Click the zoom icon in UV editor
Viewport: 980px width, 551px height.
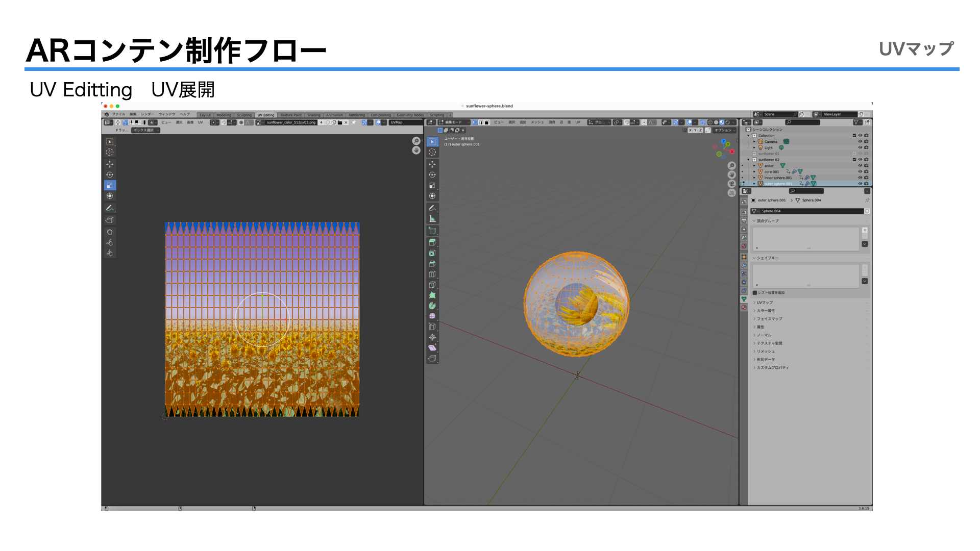416,141
